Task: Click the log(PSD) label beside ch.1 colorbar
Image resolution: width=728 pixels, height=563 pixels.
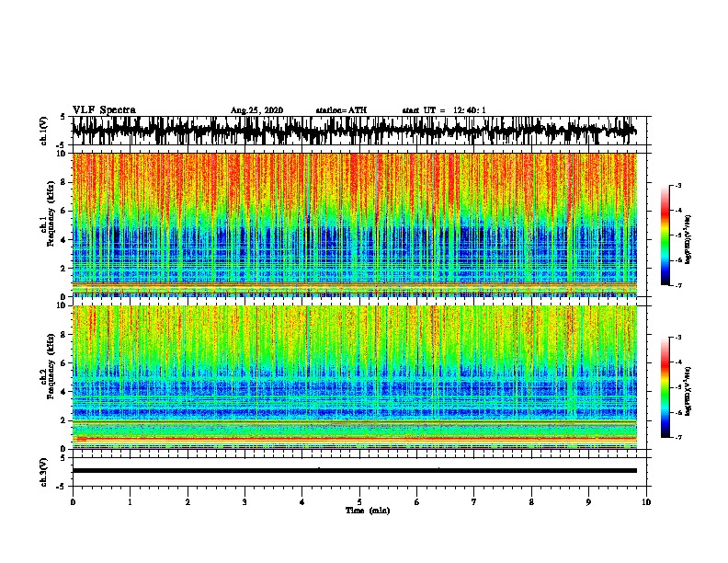Action: [x=688, y=240]
